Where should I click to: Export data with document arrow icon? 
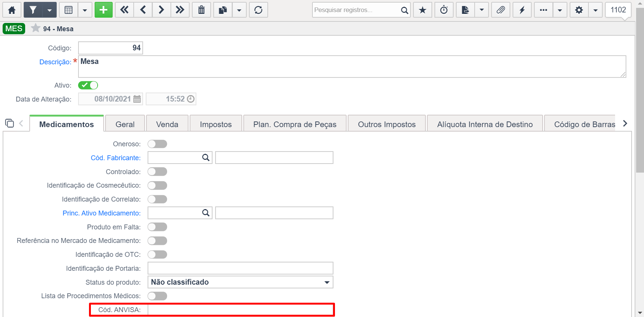465,10
